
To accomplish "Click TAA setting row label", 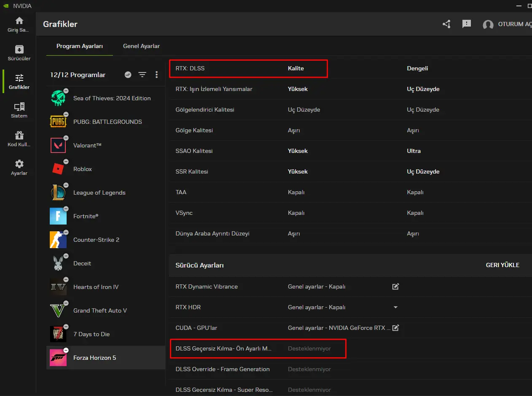I will point(181,192).
